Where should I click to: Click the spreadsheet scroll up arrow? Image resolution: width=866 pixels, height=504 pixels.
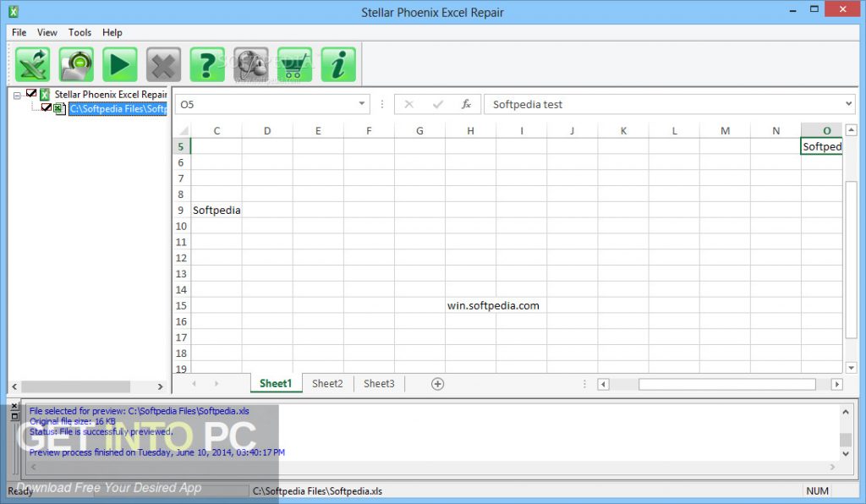pos(851,131)
